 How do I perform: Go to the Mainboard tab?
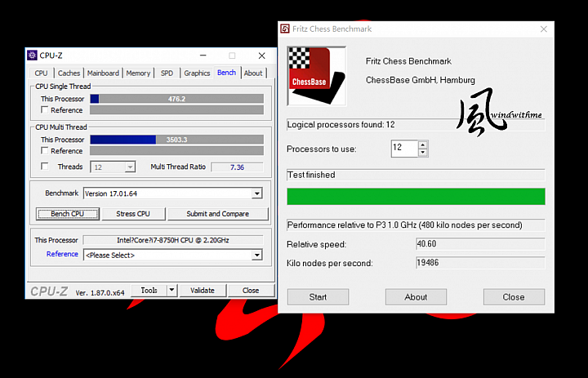point(103,73)
